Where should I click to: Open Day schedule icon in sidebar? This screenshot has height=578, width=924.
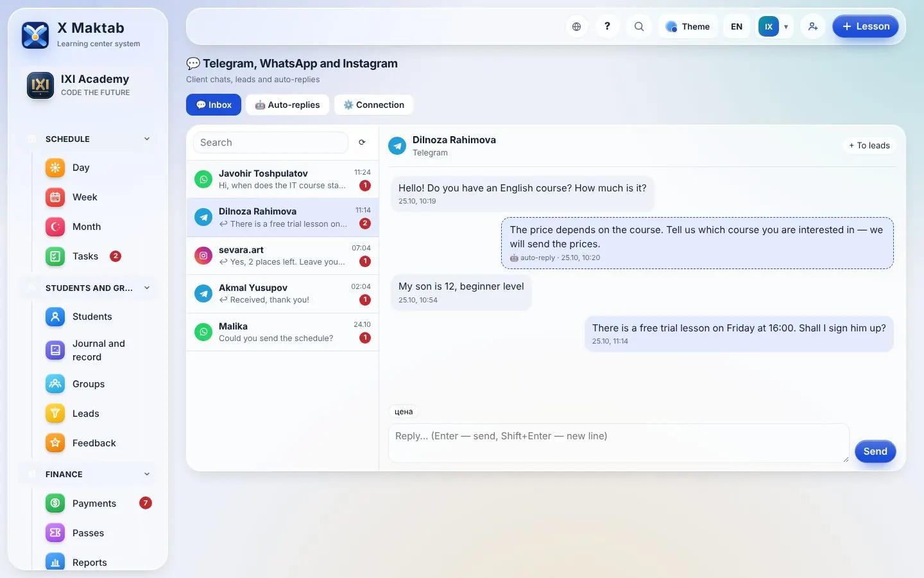click(55, 168)
